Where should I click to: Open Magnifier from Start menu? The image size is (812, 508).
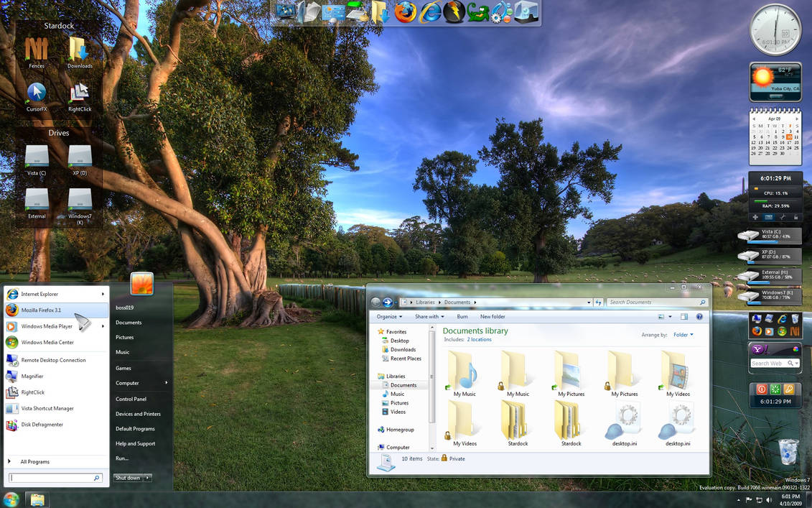tap(56, 376)
